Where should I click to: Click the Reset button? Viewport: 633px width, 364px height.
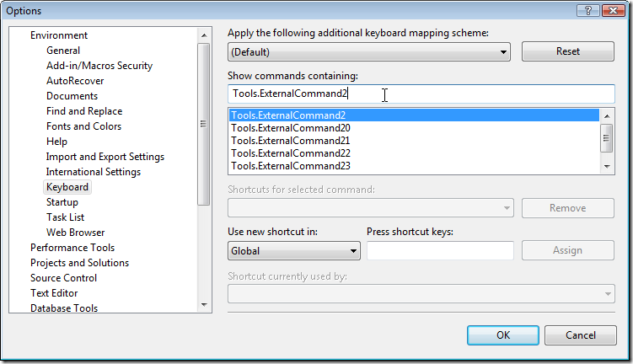point(567,51)
